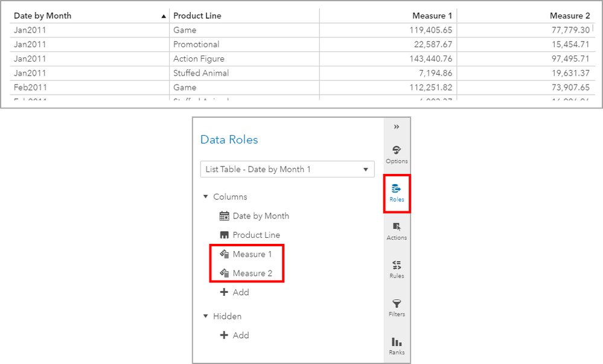This screenshot has height=364, width=603.
Task: Open the Rules pane icon
Action: pos(397,268)
